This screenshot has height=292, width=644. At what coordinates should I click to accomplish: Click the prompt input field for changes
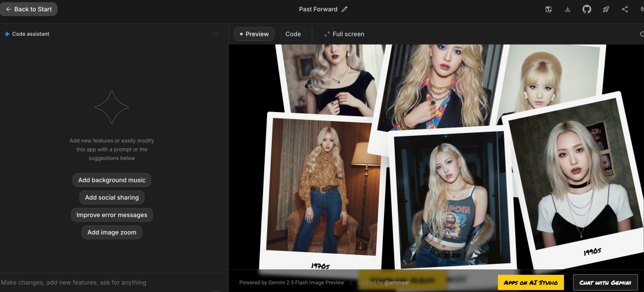(107, 282)
